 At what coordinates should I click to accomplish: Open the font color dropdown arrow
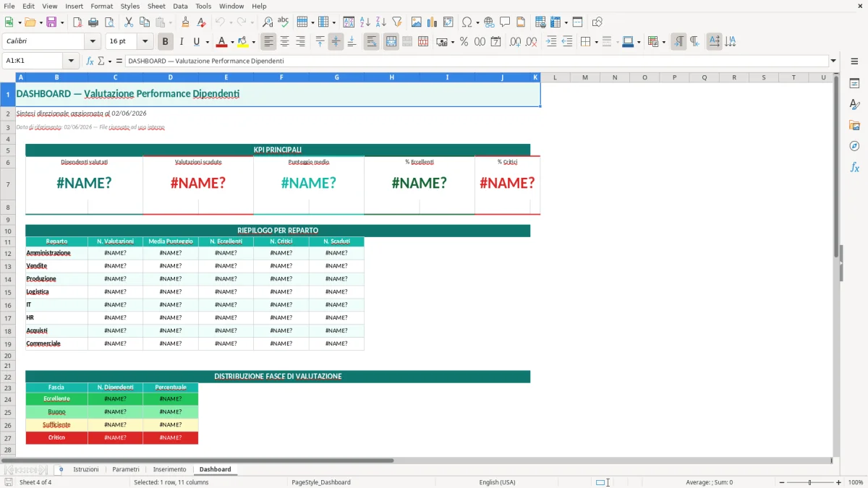click(x=232, y=42)
